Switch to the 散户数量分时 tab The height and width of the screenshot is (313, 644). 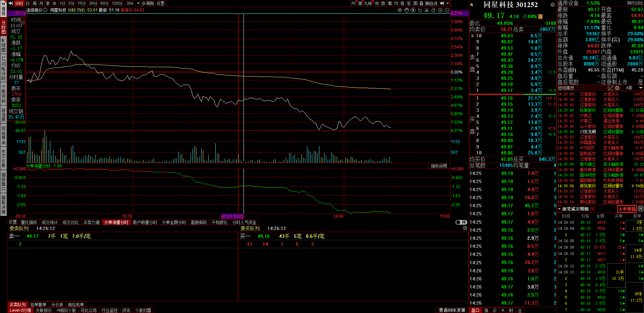(x=145, y=222)
